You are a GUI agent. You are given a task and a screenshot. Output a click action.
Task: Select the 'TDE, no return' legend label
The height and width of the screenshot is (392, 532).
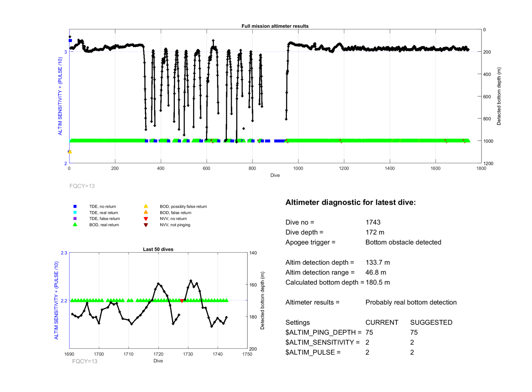(103, 207)
